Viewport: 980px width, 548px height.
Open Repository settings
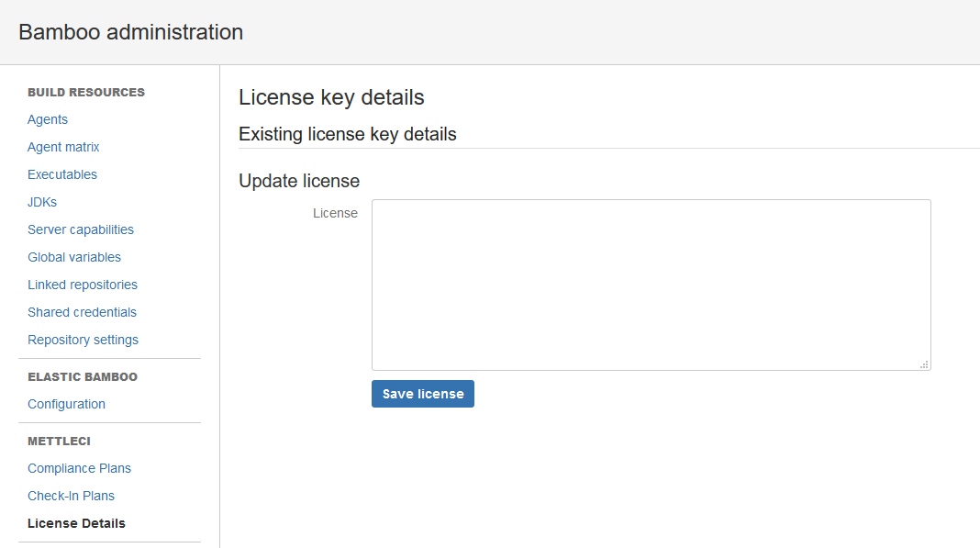pos(83,340)
